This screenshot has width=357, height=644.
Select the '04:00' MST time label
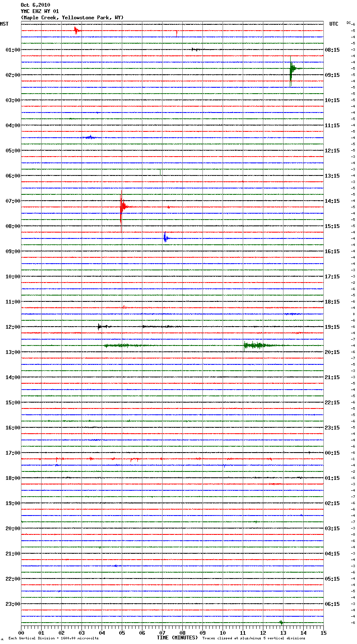(13, 125)
